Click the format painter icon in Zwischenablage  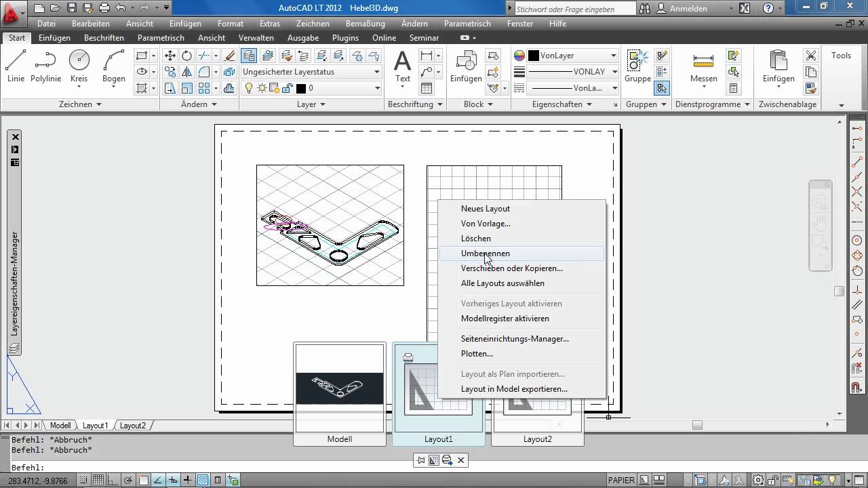[x=810, y=88]
